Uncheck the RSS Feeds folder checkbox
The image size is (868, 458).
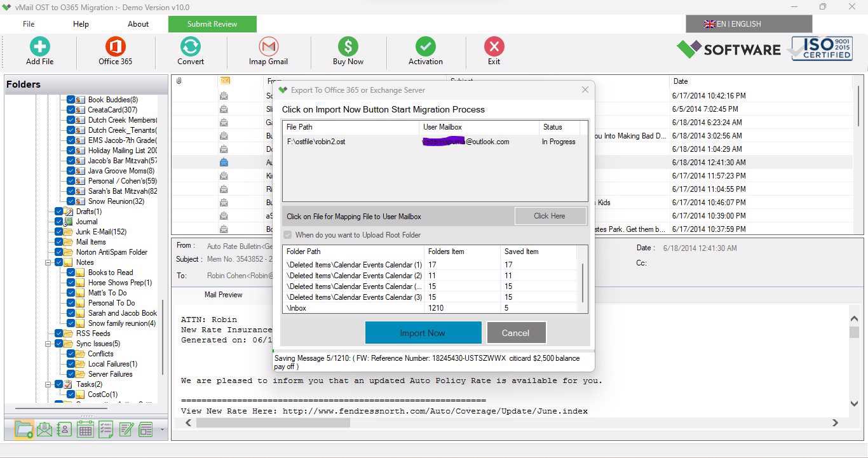[58, 333]
